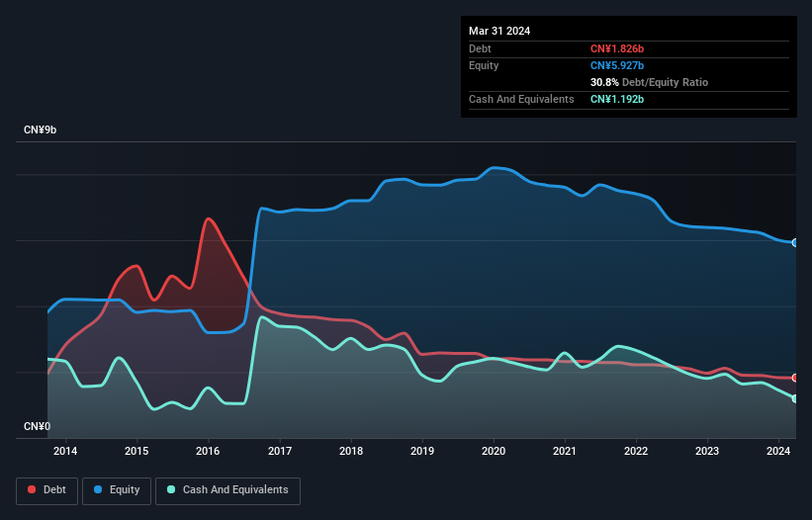This screenshot has height=520, width=812.
Task: Select the blue Equity endpoint marker
Action: pyautogui.click(x=795, y=242)
